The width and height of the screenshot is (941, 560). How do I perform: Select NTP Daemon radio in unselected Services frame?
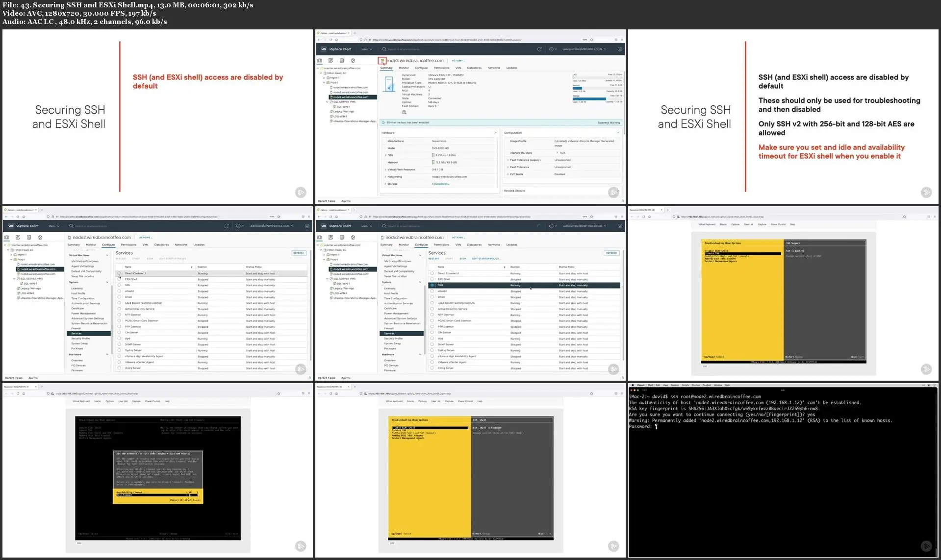click(119, 315)
